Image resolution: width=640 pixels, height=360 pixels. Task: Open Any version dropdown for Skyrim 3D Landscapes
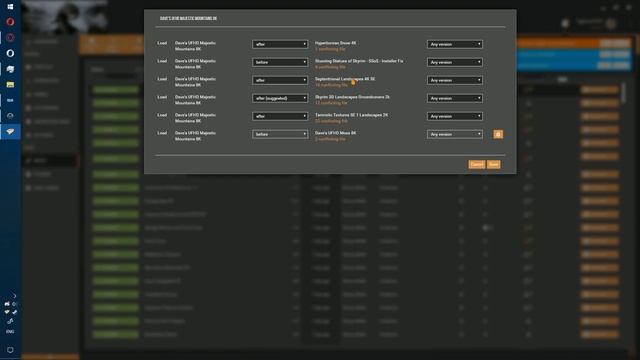point(455,98)
